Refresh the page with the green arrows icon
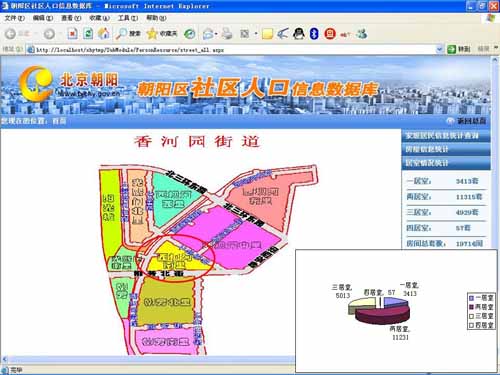 [88, 33]
